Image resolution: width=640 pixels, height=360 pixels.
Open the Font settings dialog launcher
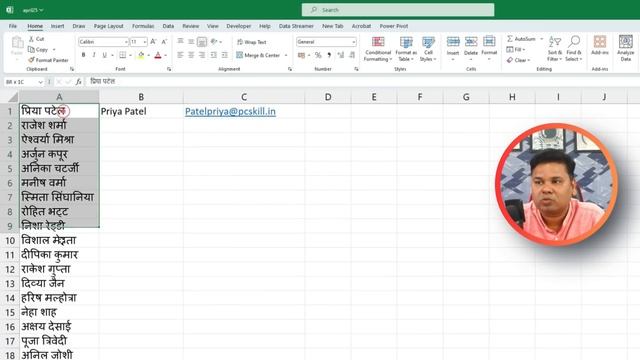pyautogui.click(x=169, y=69)
